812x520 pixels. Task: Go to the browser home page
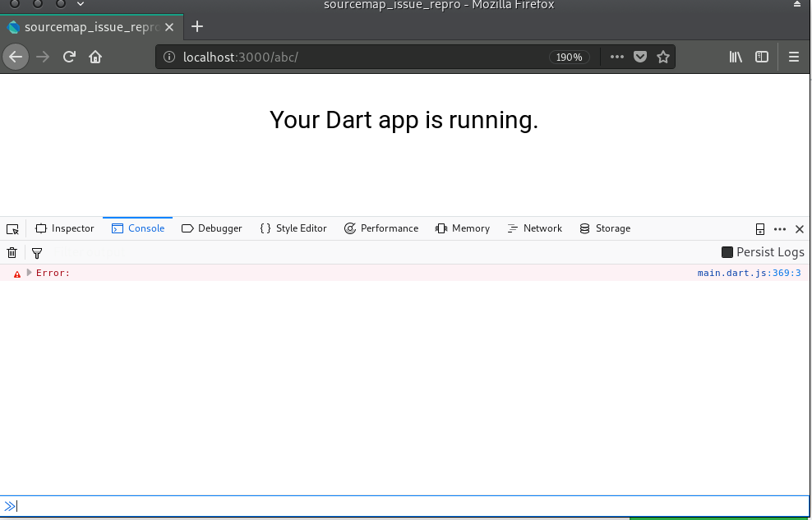(95, 57)
